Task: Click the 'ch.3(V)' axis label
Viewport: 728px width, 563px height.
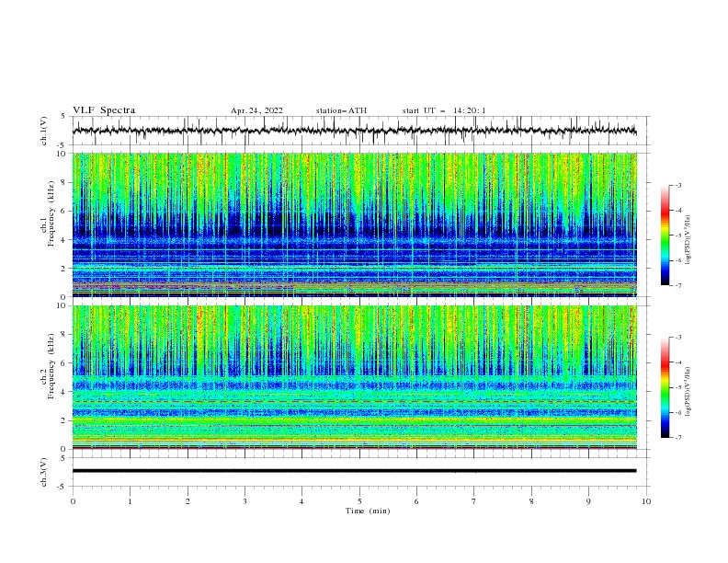Action: pyautogui.click(x=44, y=472)
